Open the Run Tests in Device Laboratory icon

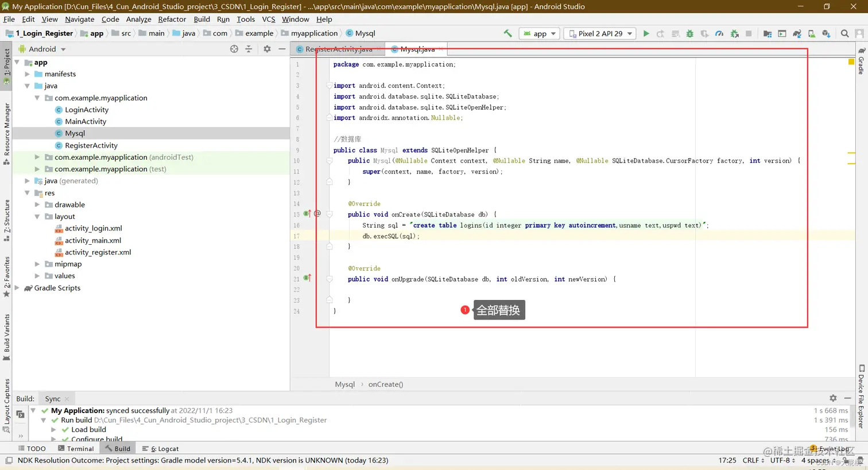pos(782,33)
